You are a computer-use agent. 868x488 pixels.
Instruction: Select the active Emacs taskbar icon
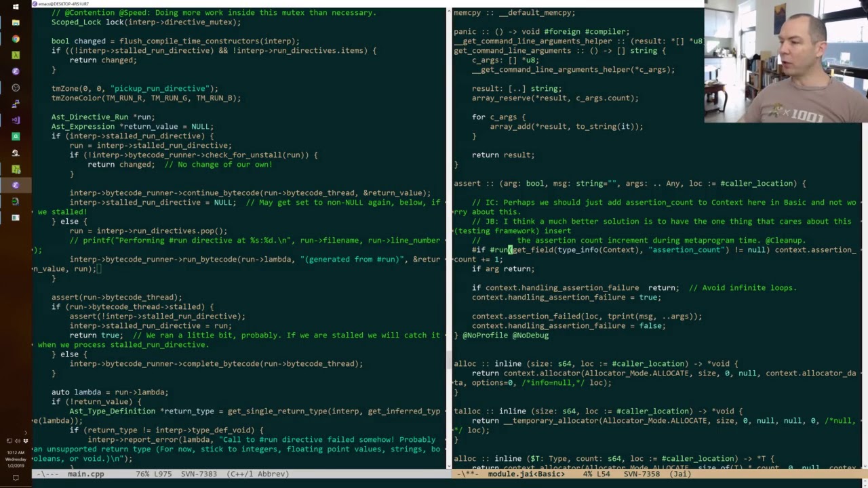(x=16, y=185)
